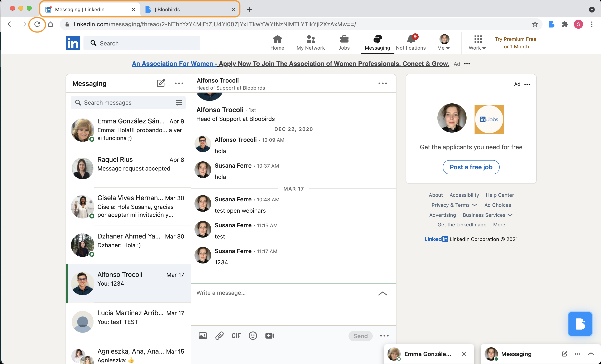Open filter settings in Search messages

point(179,103)
